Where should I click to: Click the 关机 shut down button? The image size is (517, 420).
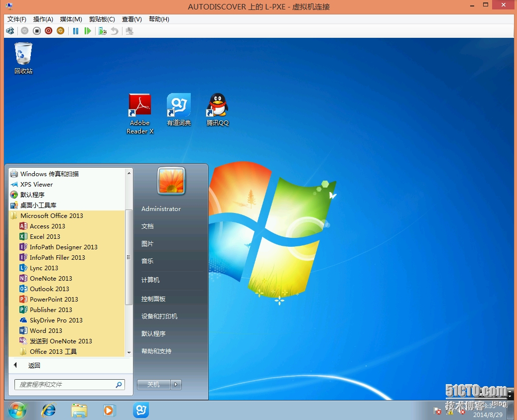[153, 385]
